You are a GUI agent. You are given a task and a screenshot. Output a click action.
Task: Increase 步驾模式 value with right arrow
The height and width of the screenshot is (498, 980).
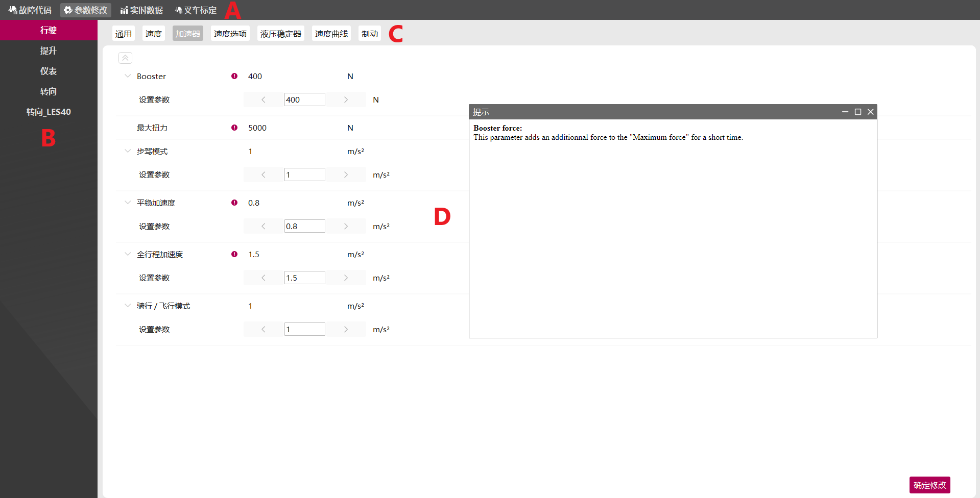tap(346, 175)
